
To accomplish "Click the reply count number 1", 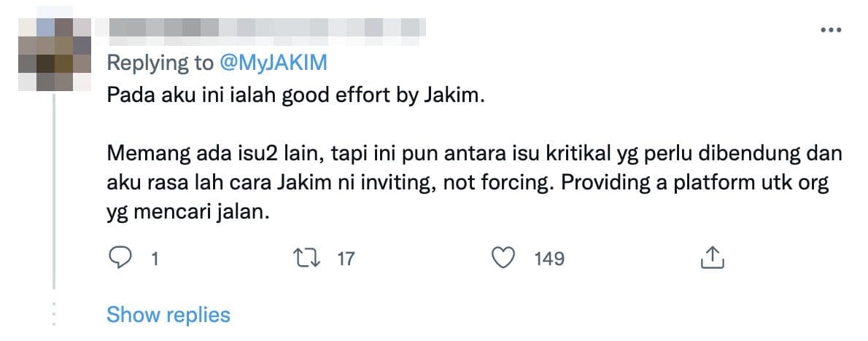I will click(155, 259).
